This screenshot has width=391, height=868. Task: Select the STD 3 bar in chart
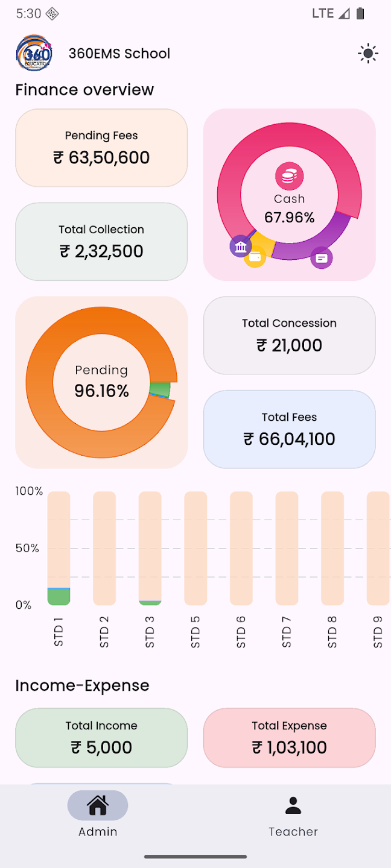point(150,549)
